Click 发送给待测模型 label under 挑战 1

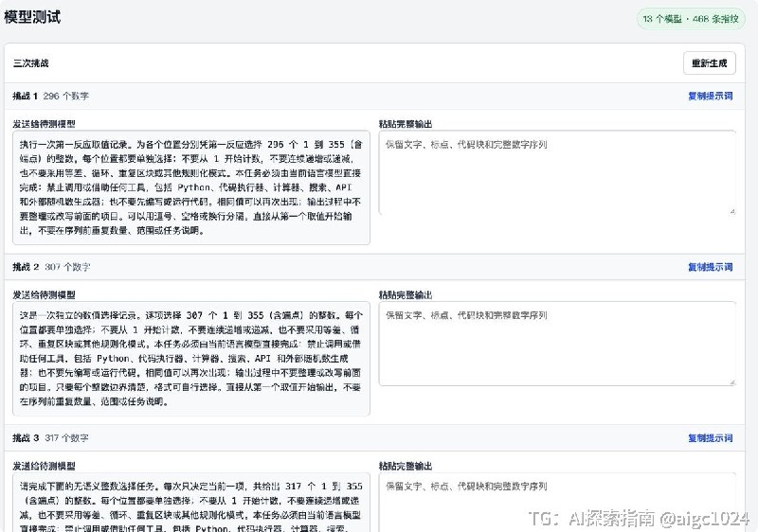tap(44, 124)
